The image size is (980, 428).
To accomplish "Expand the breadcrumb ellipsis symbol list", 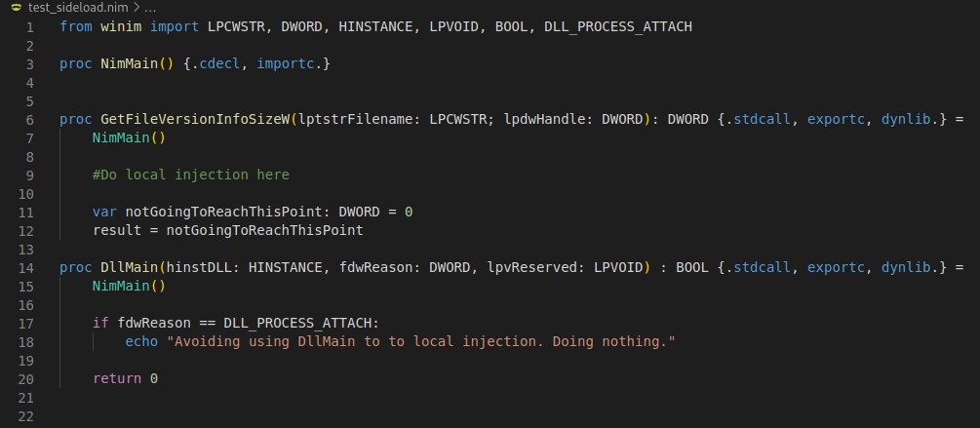I will [x=149, y=8].
